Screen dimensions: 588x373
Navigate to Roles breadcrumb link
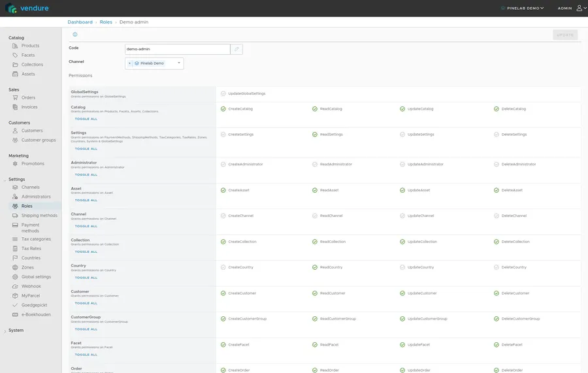106,22
